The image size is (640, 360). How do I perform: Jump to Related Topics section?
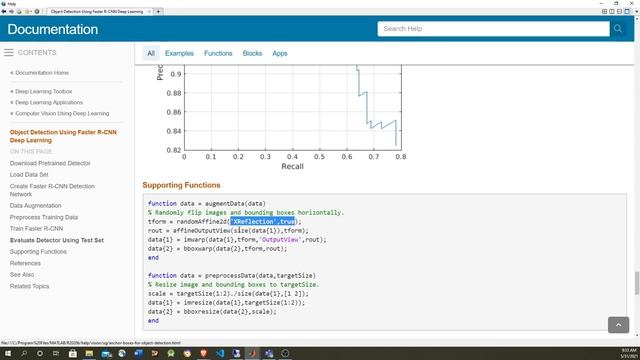point(29,287)
